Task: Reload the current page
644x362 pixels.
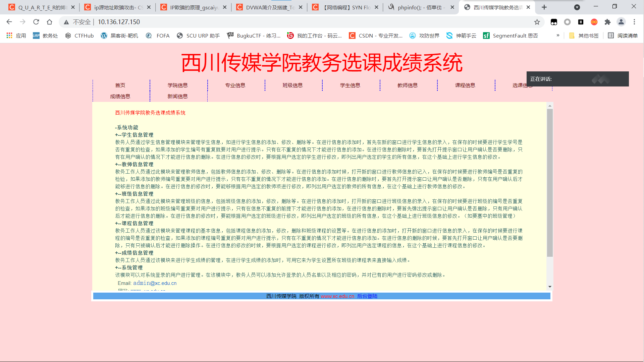Action: [36, 22]
